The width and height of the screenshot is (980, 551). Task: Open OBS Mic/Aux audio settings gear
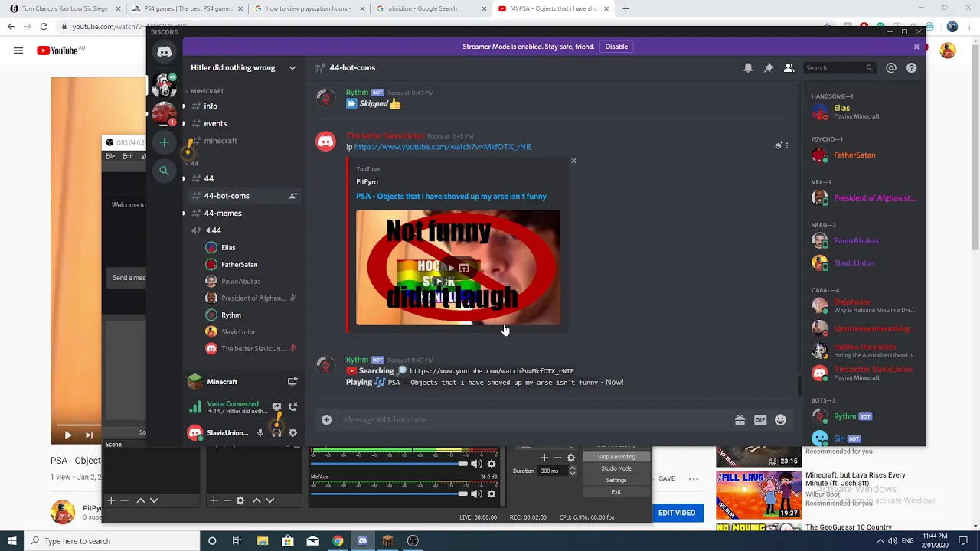tap(492, 494)
